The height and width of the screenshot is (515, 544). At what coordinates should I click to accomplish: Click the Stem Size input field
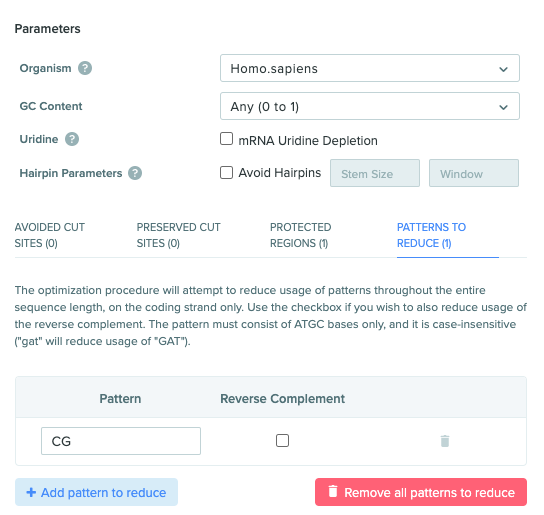375,173
